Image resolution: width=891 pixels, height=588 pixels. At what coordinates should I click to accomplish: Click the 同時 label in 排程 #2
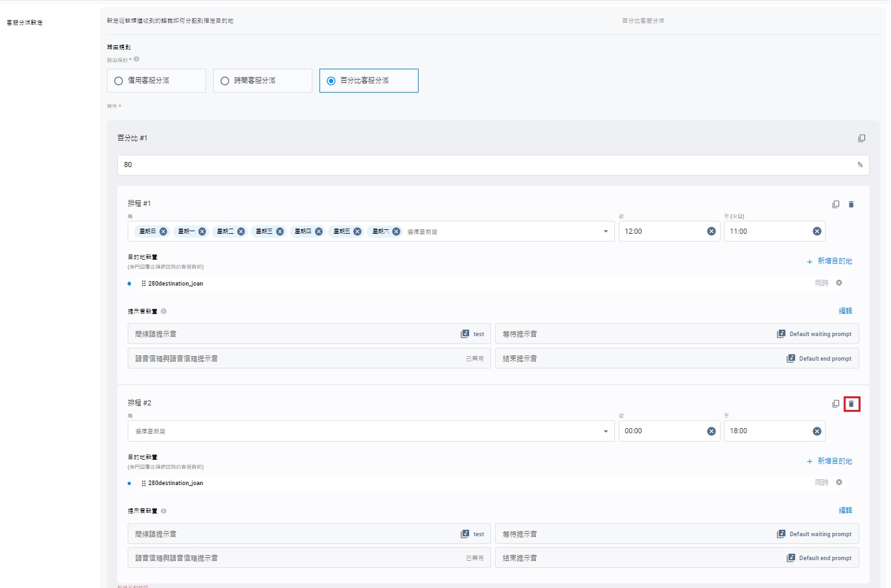pyautogui.click(x=822, y=482)
